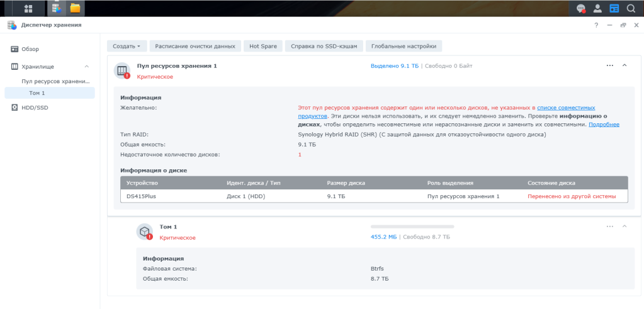Click the Диск 1 (HDD) cell

246,196
